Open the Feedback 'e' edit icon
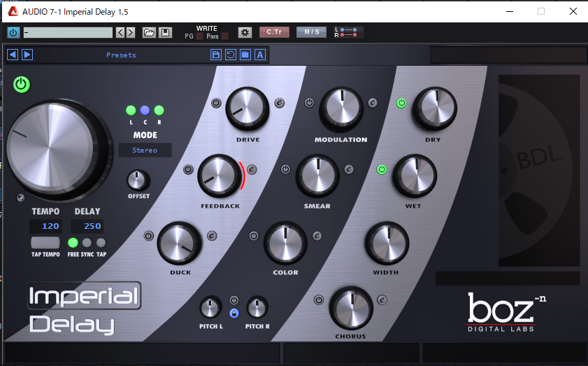This screenshot has width=588, height=366. (x=252, y=169)
